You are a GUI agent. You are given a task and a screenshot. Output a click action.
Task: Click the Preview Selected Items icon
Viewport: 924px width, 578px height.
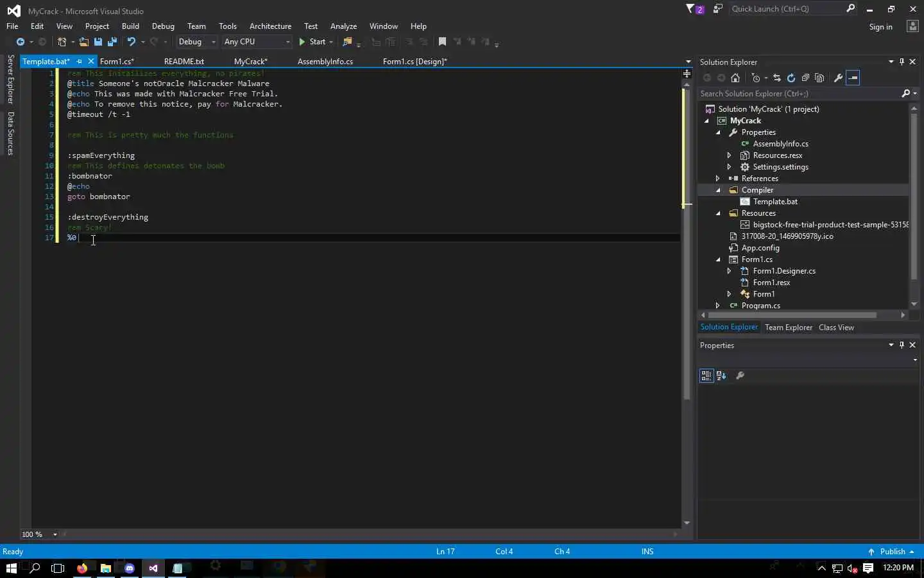(x=853, y=78)
